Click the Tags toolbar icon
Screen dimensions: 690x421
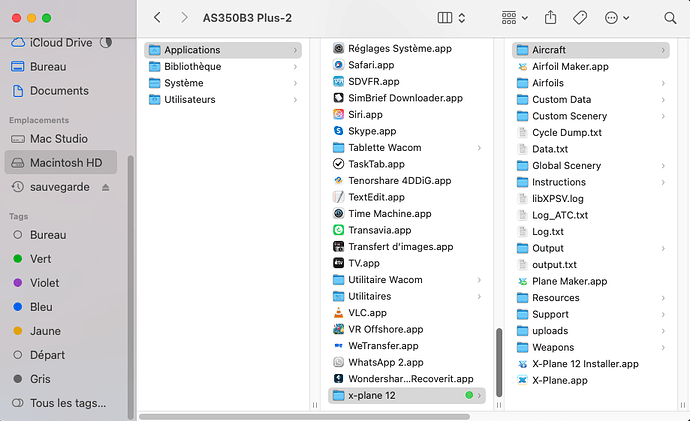point(581,18)
